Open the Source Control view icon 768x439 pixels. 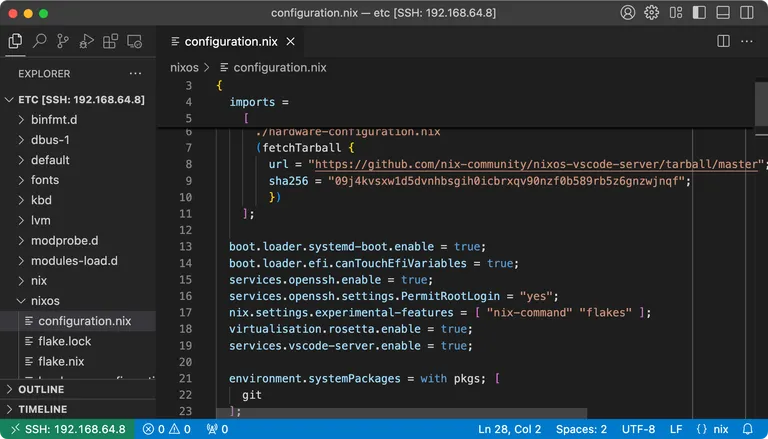pos(63,41)
